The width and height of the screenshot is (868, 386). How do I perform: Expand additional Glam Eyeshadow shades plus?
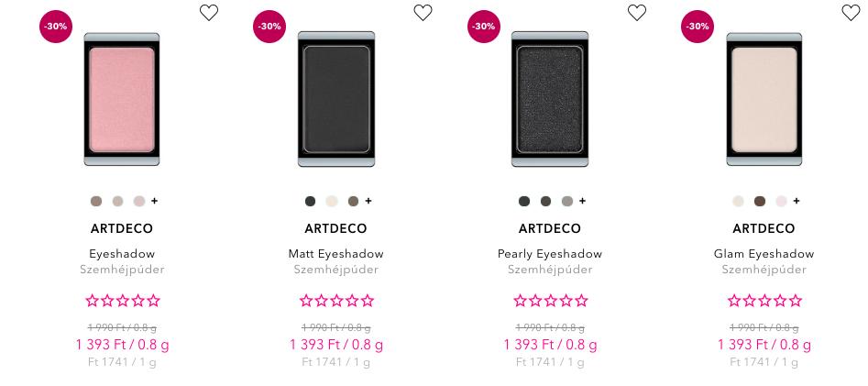tap(797, 201)
